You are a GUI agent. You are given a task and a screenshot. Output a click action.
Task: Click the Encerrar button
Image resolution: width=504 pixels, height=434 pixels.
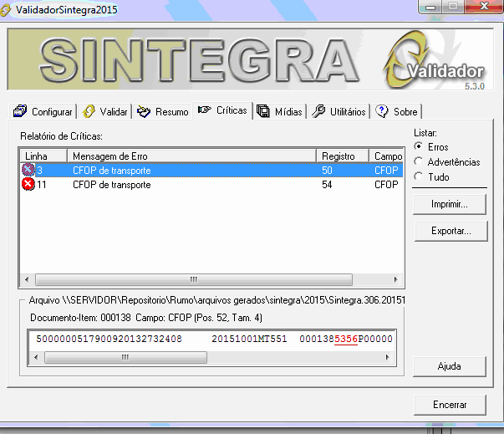coord(450,405)
